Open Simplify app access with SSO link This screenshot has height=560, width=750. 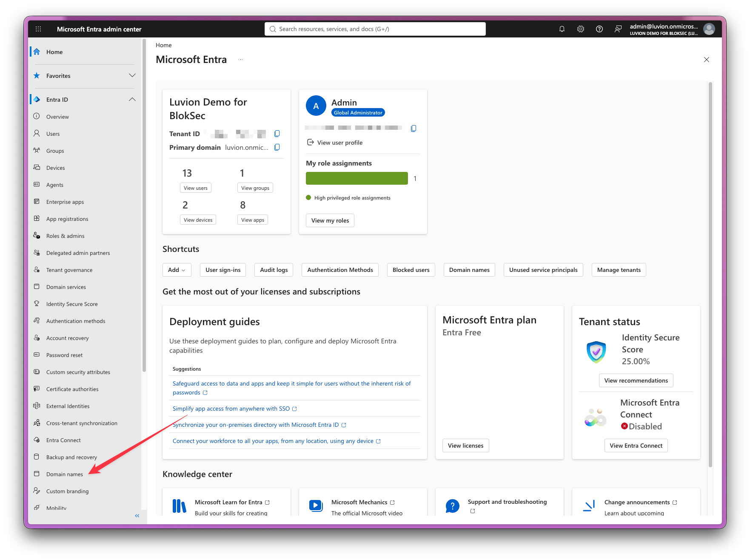[235, 409]
